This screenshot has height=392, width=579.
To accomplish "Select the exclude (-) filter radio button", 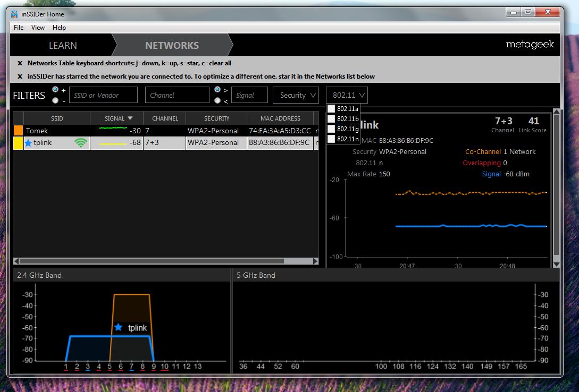I will click(x=55, y=100).
